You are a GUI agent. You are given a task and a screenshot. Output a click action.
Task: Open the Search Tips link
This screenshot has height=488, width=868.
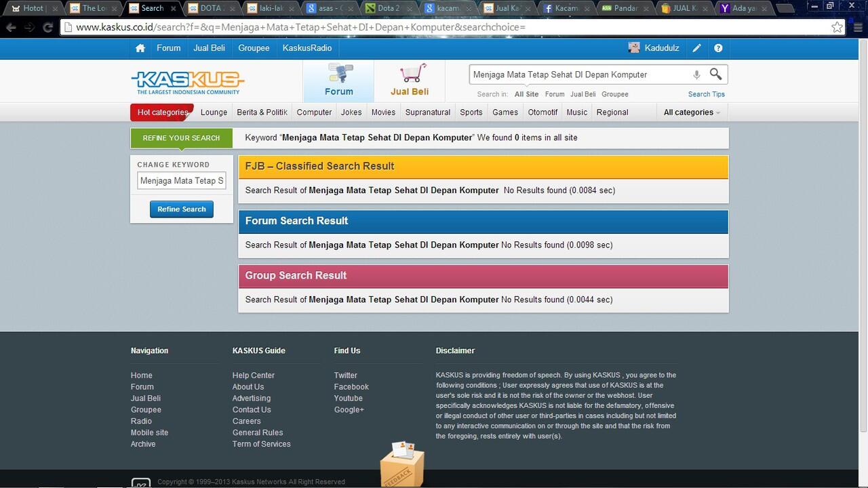[707, 94]
